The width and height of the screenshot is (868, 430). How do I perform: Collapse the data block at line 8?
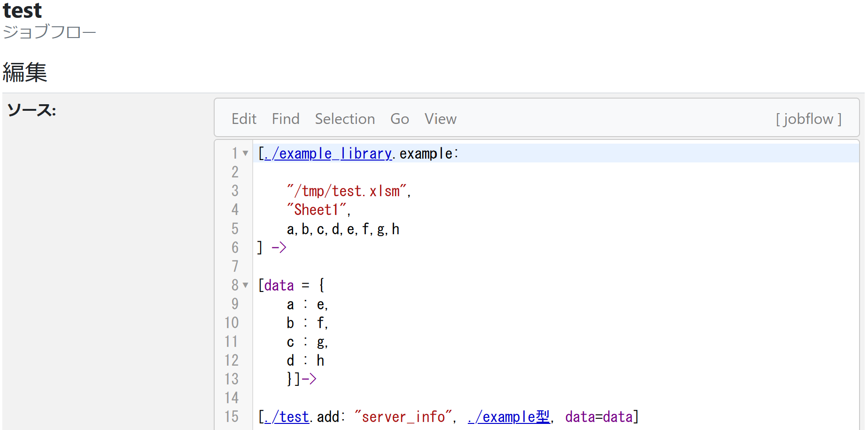(x=245, y=285)
